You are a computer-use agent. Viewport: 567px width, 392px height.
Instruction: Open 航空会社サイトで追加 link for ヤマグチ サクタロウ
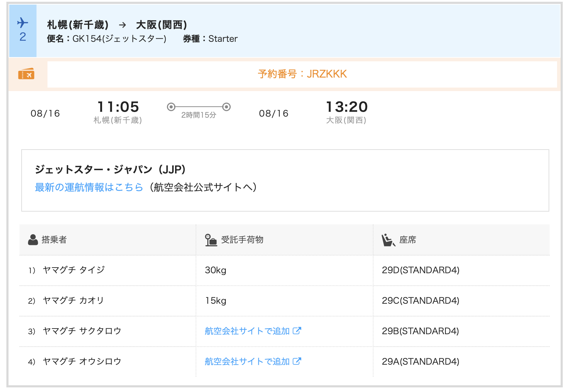247,331
